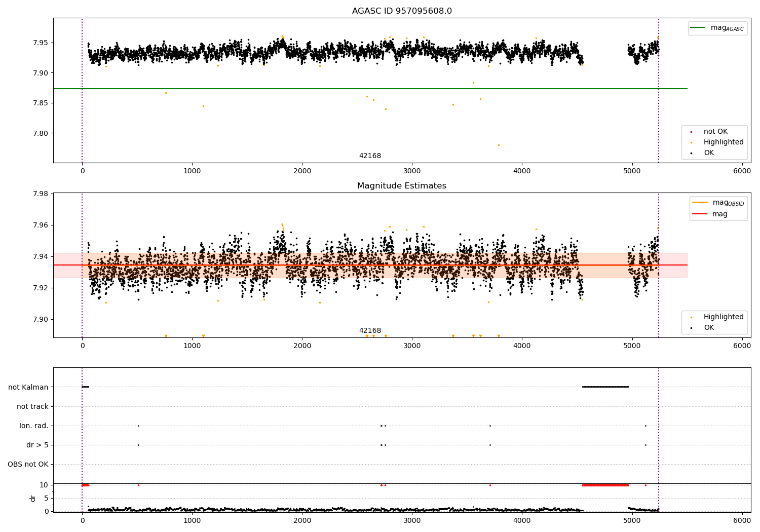Select the "not Kalman" row label
This screenshot has width=760, height=532.
(x=28, y=387)
